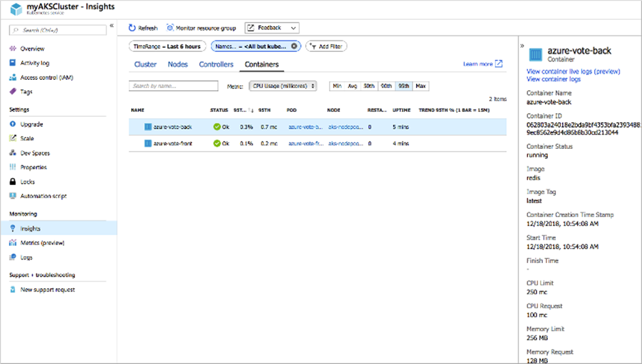Open node link in azure-vote-back row
642x364 pixels.
[346, 127]
